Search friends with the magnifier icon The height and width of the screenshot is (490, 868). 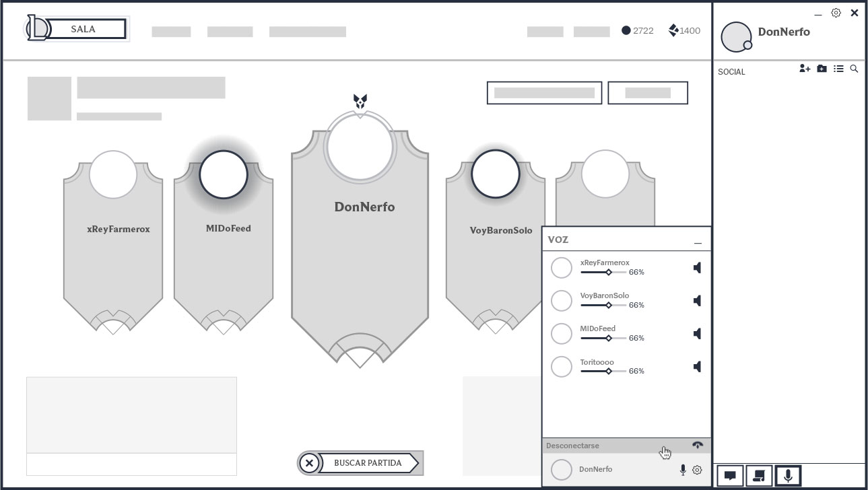click(854, 69)
